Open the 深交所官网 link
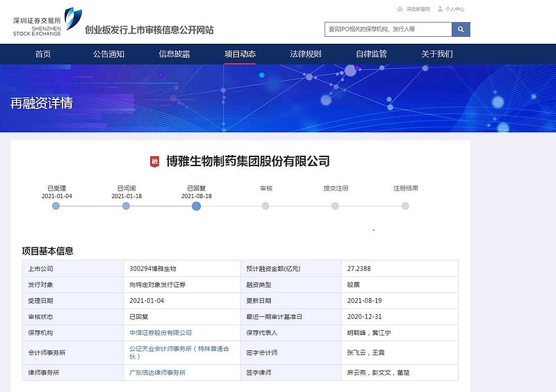This screenshot has height=392, width=556. click(418, 9)
